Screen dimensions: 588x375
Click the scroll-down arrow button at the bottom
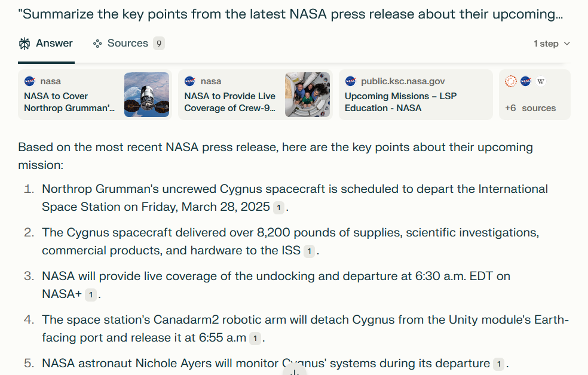coord(294,371)
